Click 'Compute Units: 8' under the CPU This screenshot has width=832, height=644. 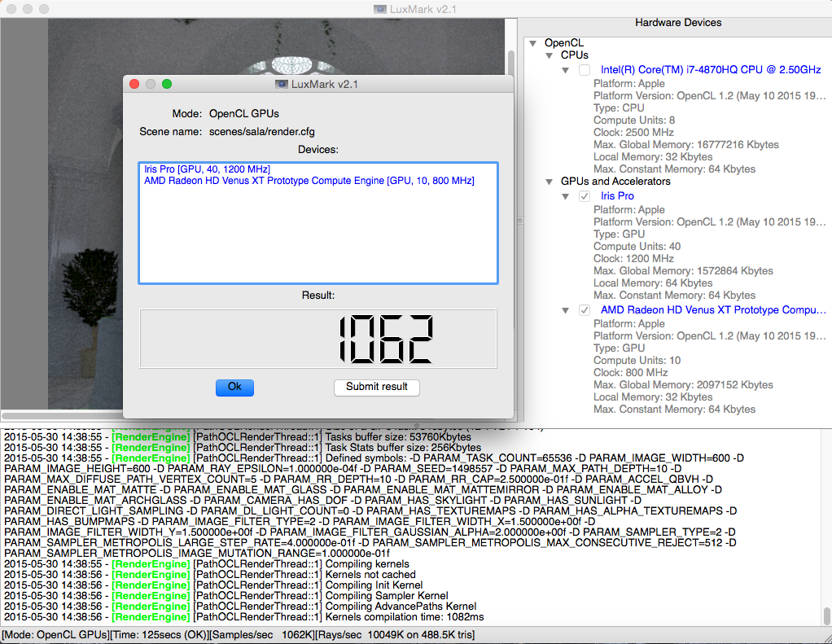click(634, 120)
